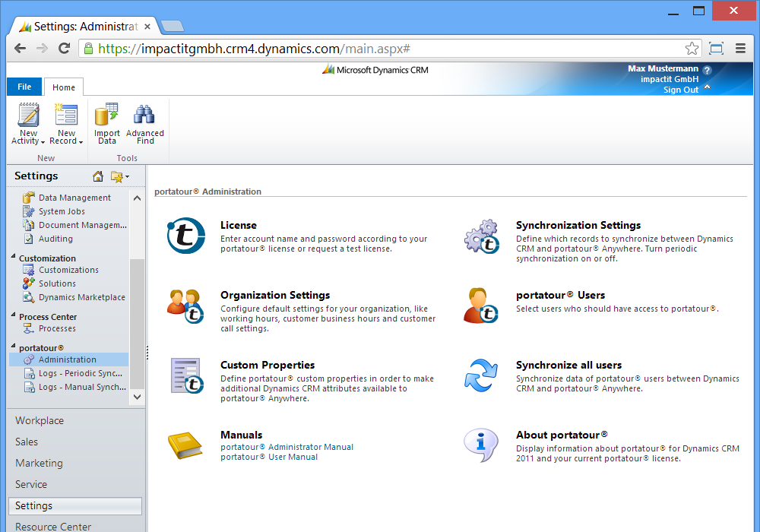The width and height of the screenshot is (760, 532).
Task: Click the sidebar scroll up arrow
Action: click(x=137, y=198)
